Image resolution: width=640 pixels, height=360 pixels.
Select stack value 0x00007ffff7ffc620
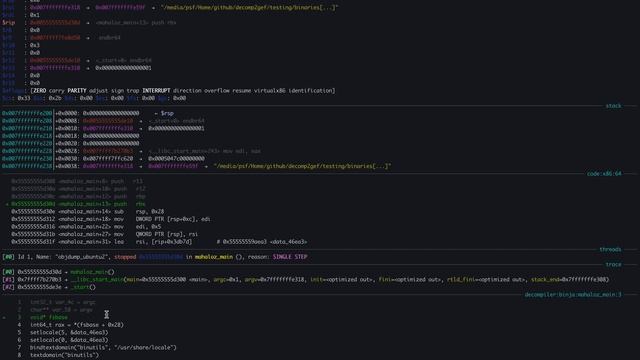(108, 158)
